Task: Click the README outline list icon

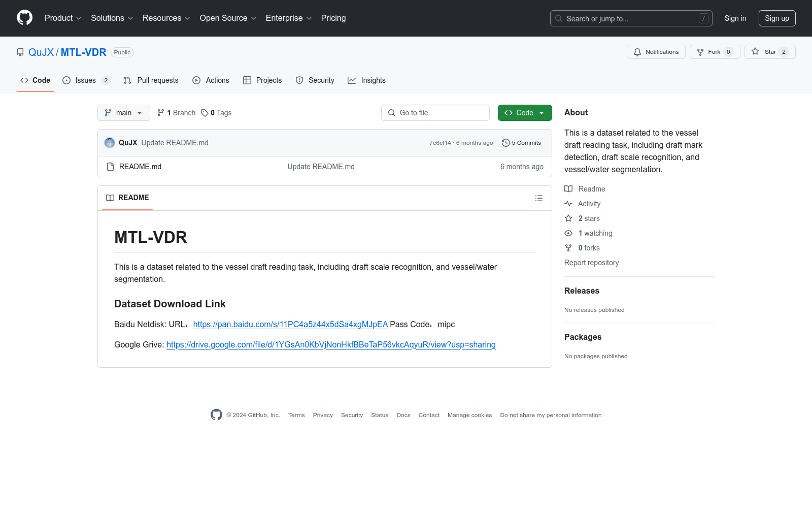Action: tap(539, 198)
